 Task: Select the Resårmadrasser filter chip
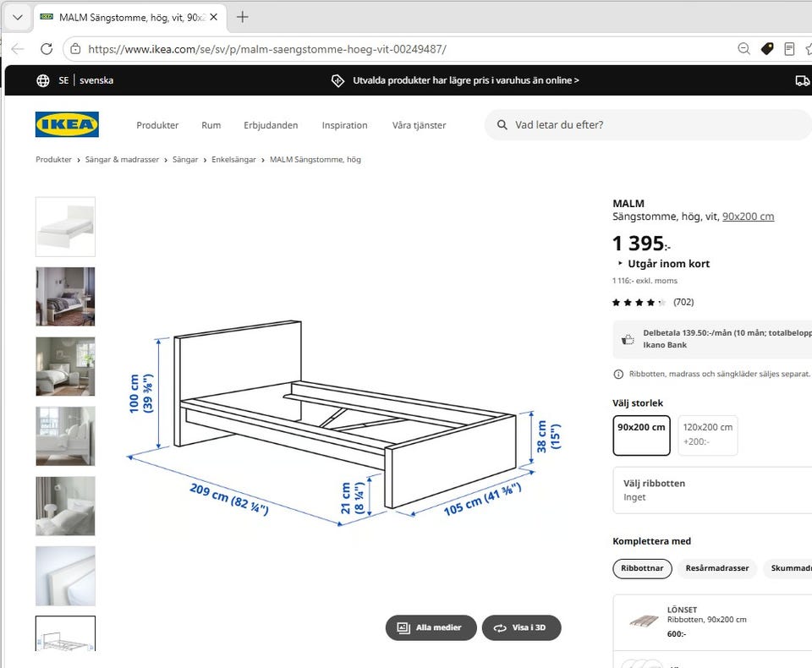pyautogui.click(x=717, y=568)
